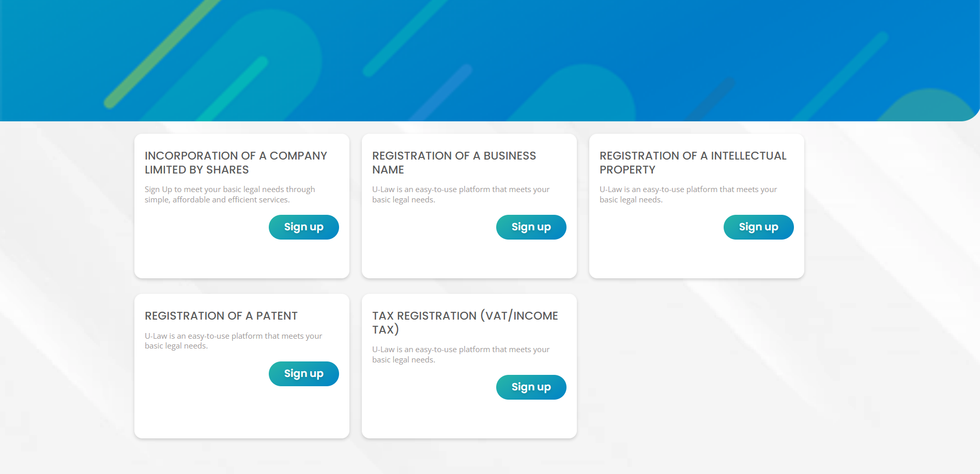Open the Tax Registration (VAT/Income Tax) heading
The width and height of the screenshot is (980, 474).
pos(465,323)
